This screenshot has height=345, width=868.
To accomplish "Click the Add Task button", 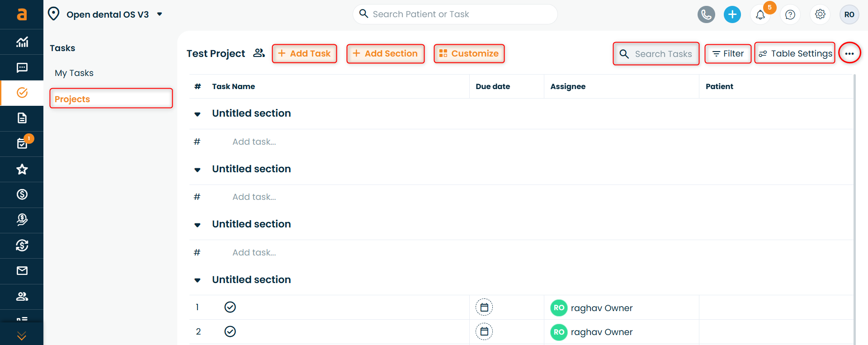I will (304, 53).
